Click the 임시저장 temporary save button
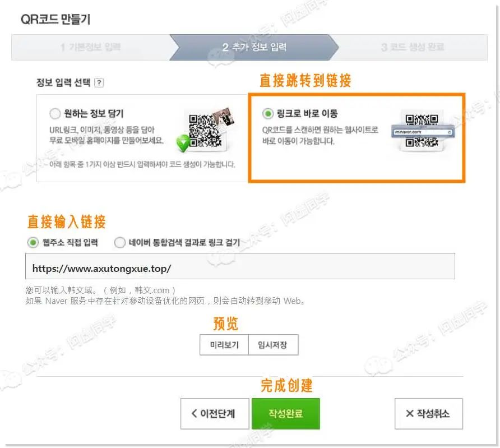The image size is (500, 448). pos(274,345)
